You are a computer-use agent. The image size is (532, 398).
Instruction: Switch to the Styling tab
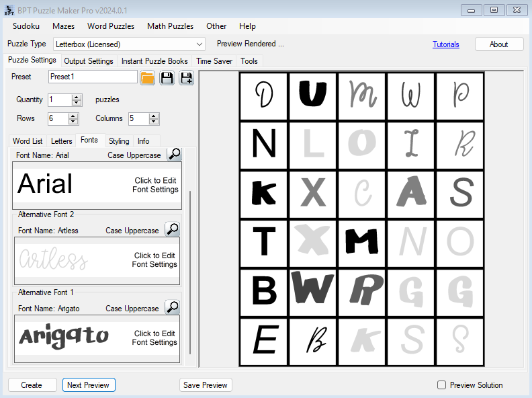pyautogui.click(x=119, y=141)
